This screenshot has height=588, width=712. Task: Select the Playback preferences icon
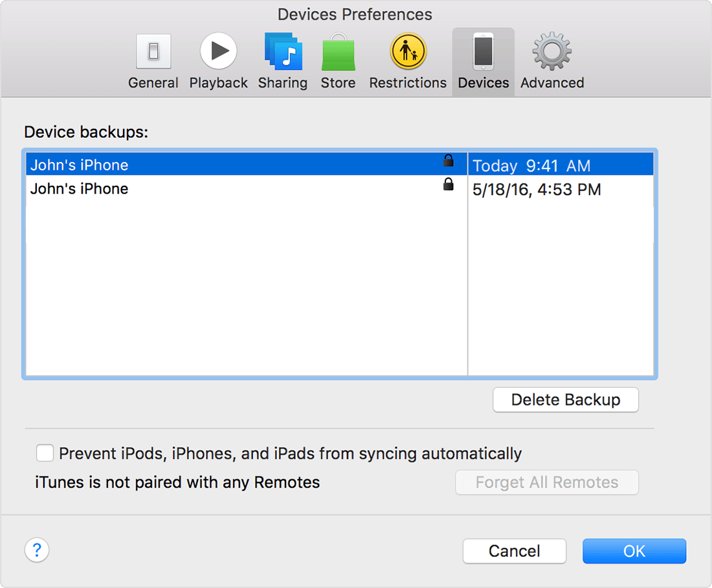[218, 52]
